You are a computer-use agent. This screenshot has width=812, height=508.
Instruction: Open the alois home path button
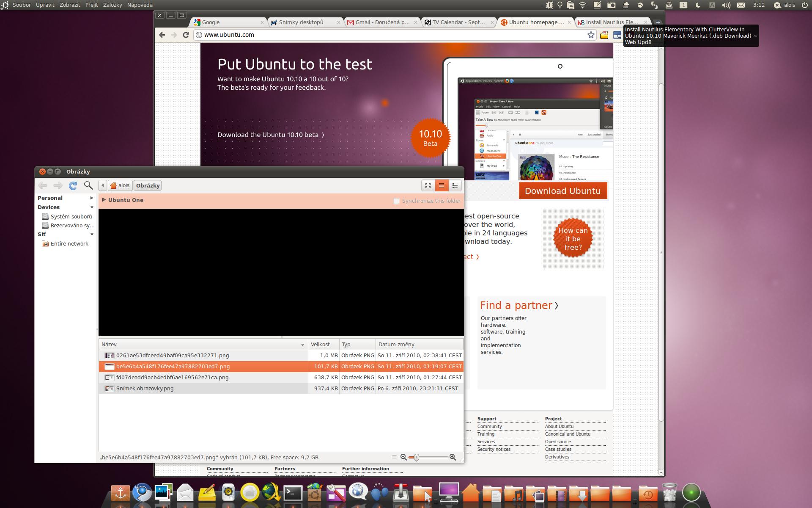coord(120,185)
